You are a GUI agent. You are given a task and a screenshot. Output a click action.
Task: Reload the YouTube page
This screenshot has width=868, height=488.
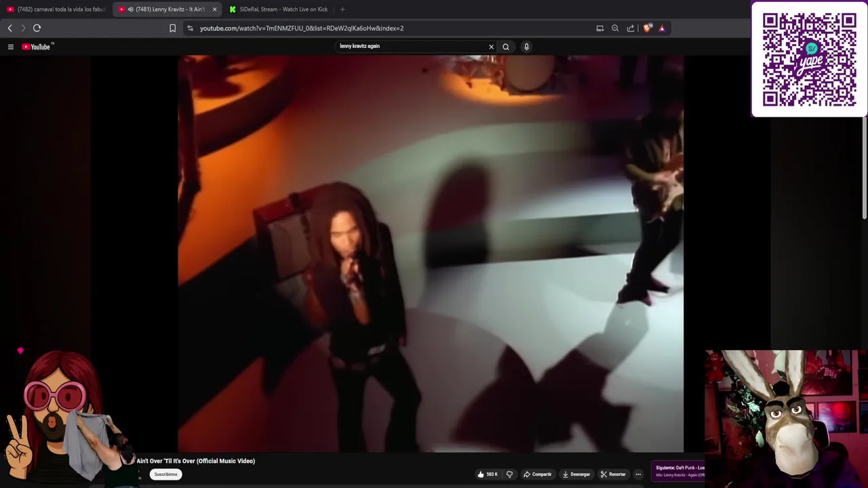[x=37, y=28]
